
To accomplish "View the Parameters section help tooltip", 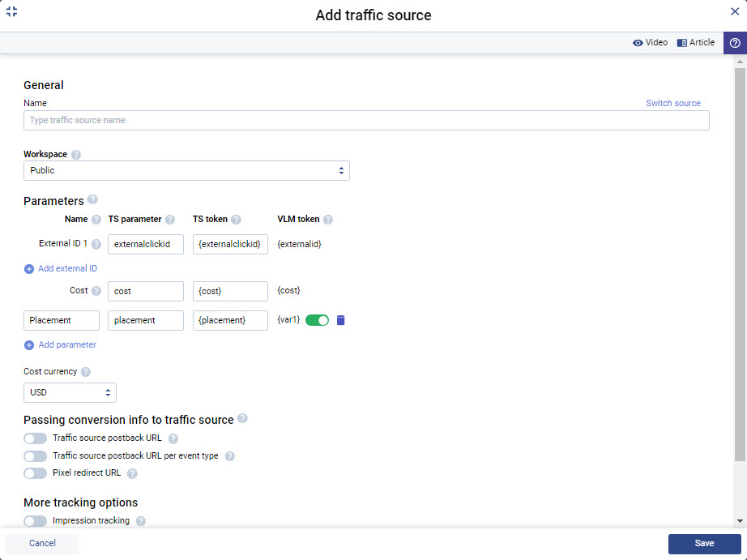I will pos(92,199).
